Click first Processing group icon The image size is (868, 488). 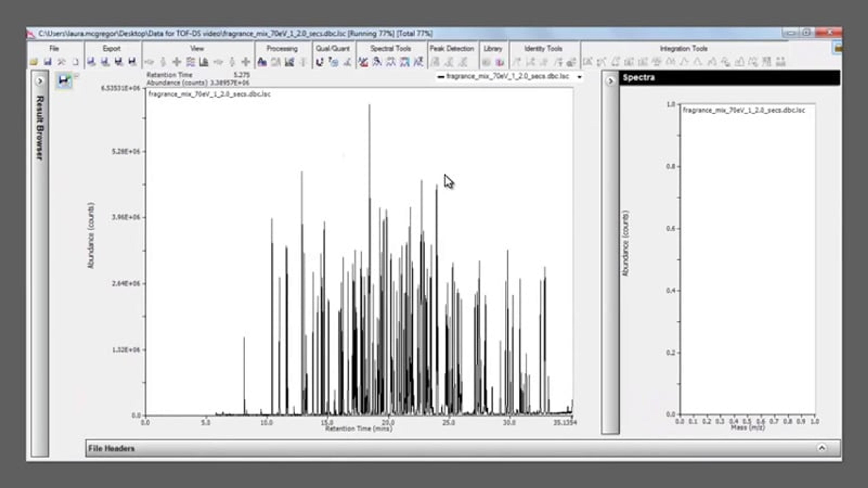pos(262,62)
